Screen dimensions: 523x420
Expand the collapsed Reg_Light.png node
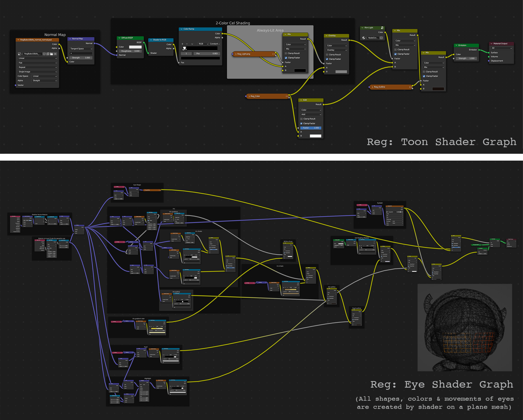click(236, 54)
